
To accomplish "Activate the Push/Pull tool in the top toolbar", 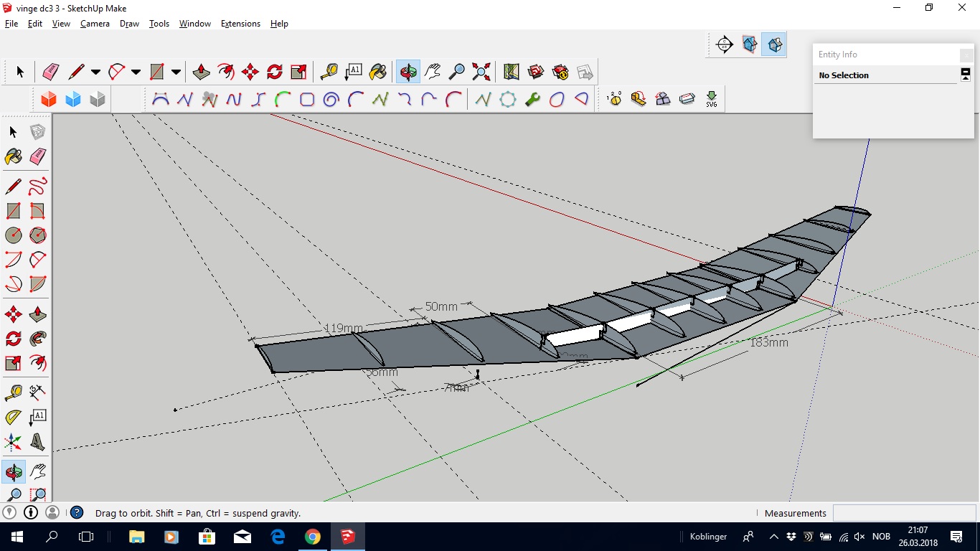I will pos(202,72).
